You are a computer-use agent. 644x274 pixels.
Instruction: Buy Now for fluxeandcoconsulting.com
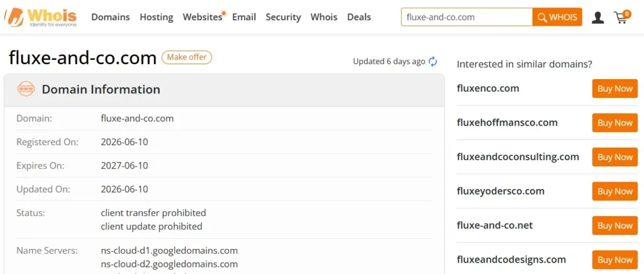(615, 157)
